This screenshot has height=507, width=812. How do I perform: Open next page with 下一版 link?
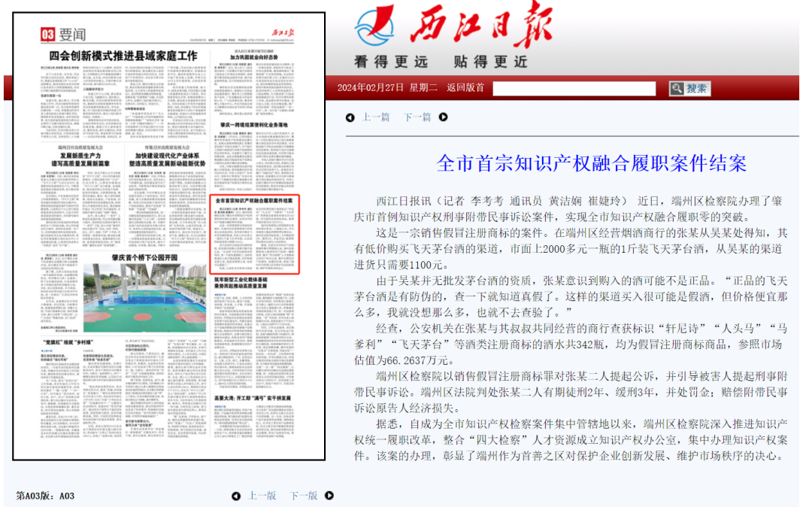pyautogui.click(x=304, y=496)
